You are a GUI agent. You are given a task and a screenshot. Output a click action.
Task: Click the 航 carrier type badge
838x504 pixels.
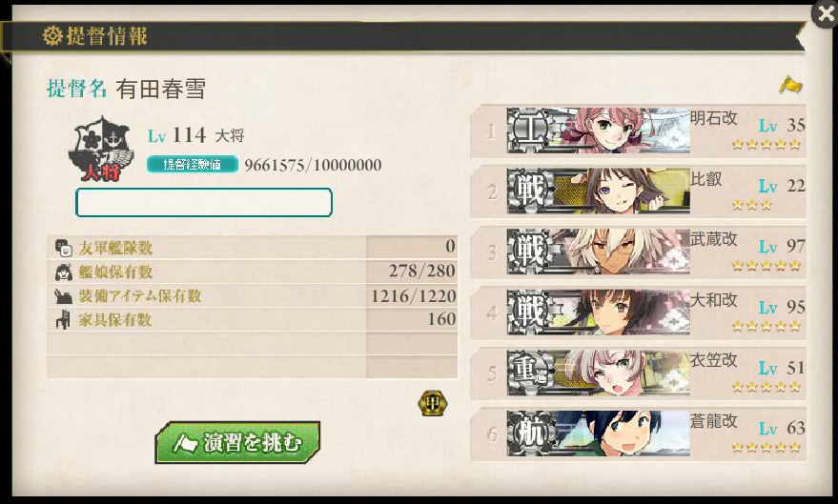pos(530,433)
